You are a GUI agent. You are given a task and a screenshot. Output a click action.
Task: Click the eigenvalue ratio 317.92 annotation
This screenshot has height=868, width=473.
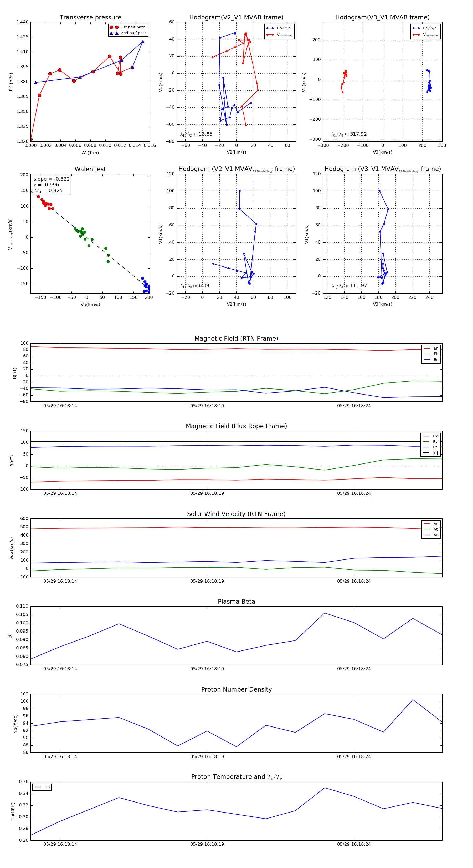[349, 134]
